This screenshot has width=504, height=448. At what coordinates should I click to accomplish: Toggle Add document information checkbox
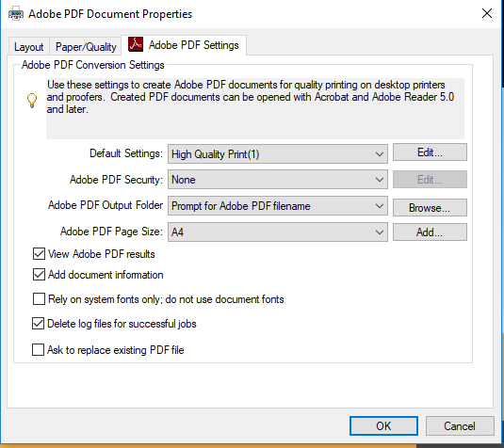pyautogui.click(x=39, y=275)
